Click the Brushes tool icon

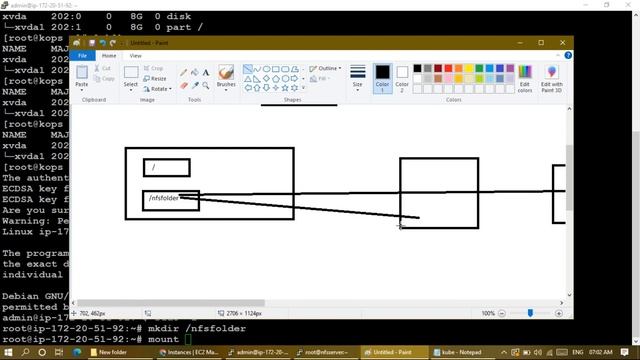click(x=226, y=72)
